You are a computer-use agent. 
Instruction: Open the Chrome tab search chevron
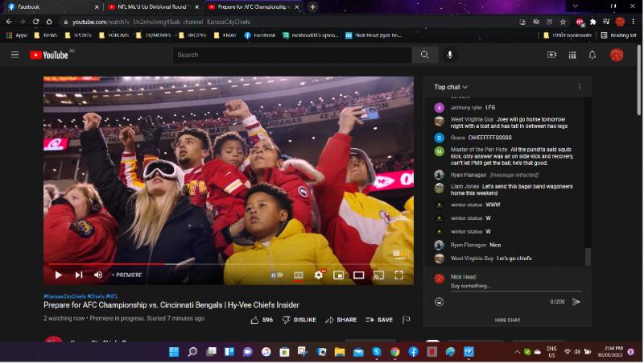coord(575,6)
